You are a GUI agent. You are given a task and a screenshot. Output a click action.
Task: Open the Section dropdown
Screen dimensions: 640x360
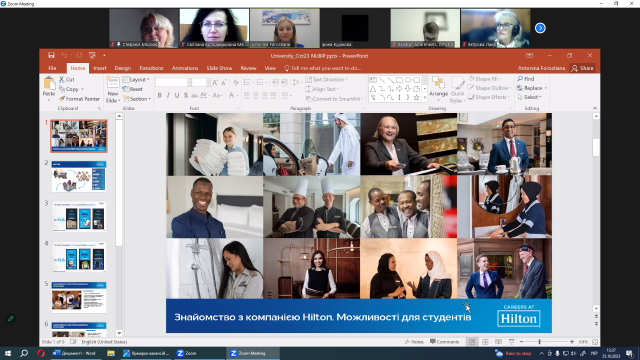pos(137,99)
